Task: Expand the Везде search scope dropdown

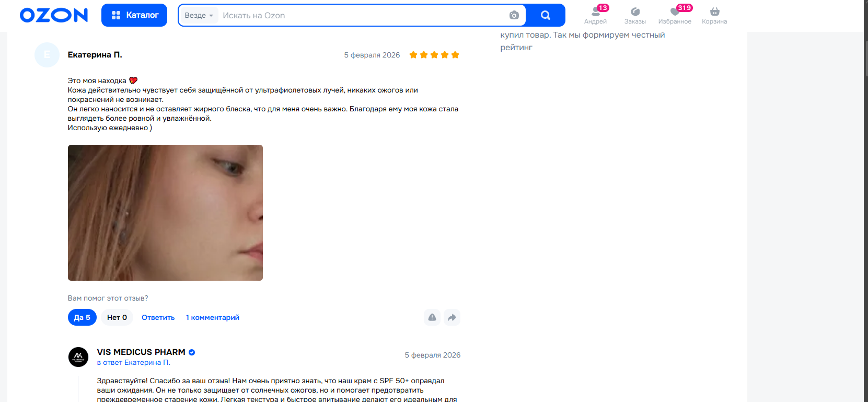Action: pyautogui.click(x=199, y=15)
